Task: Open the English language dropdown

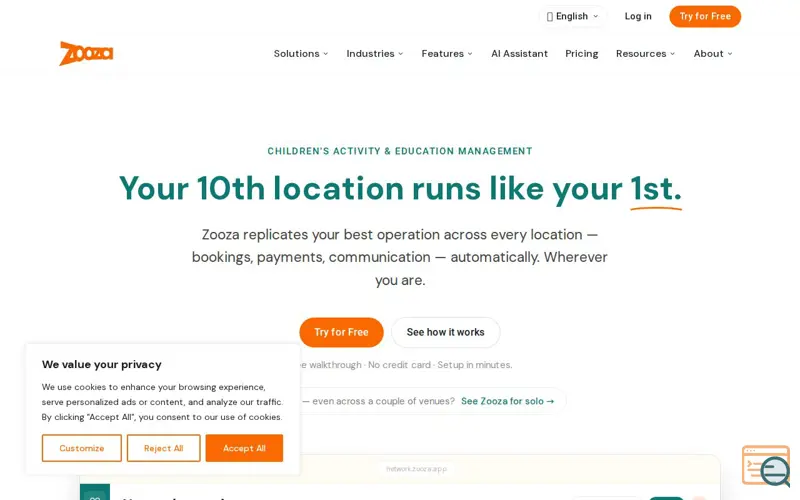Action: point(572,16)
